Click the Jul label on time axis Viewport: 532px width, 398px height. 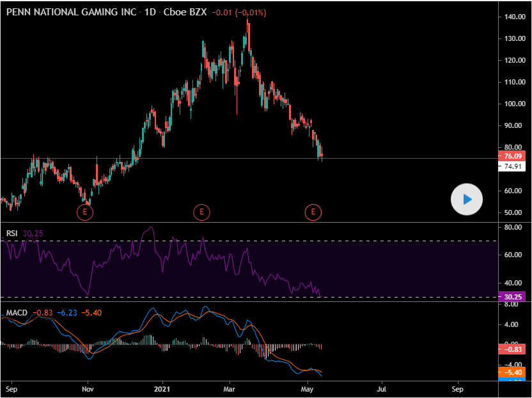click(382, 388)
